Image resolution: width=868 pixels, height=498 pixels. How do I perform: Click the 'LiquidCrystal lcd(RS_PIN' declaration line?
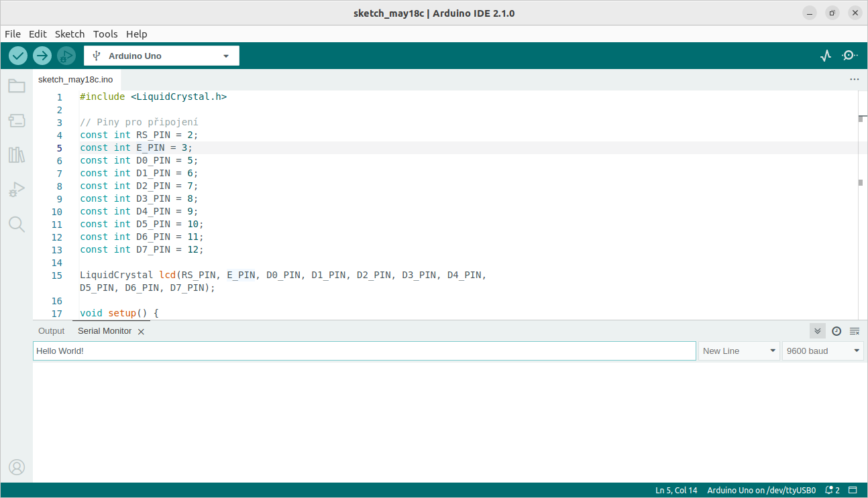coord(283,275)
